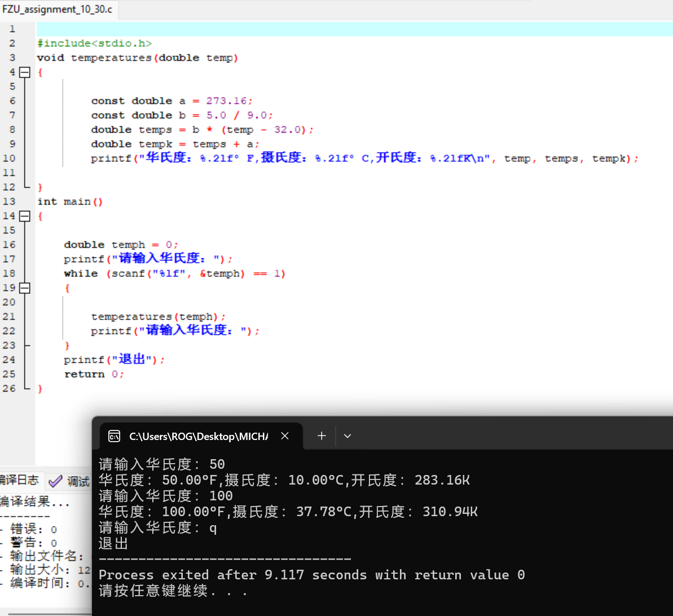Click 'double temph = 0;' line
Image resolution: width=673 pixels, height=616 pixels.
(121, 245)
